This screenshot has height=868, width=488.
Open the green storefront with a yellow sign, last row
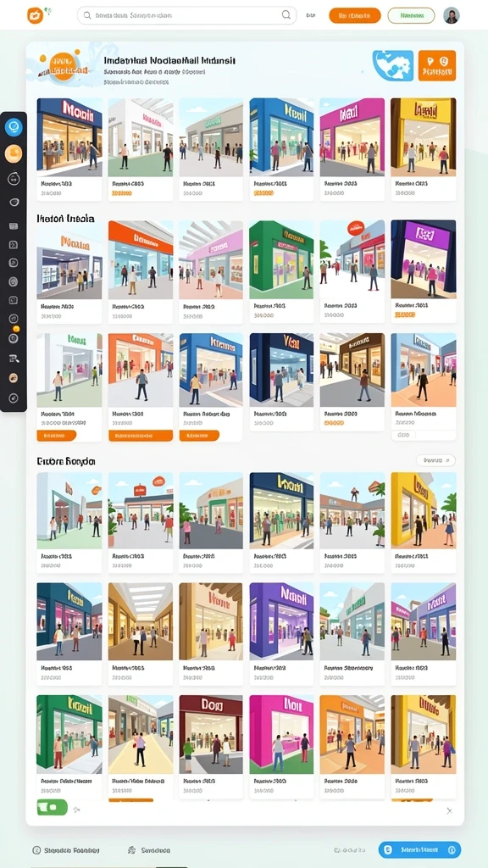tap(69, 735)
